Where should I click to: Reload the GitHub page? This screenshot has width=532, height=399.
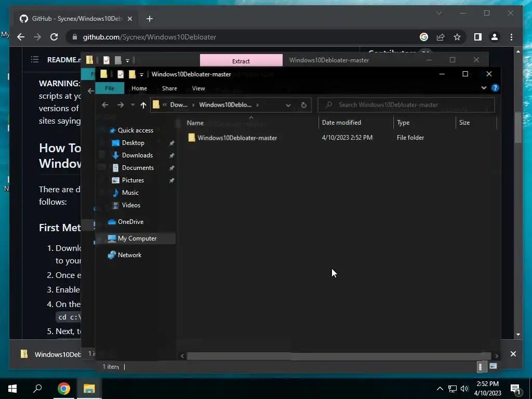54,37
